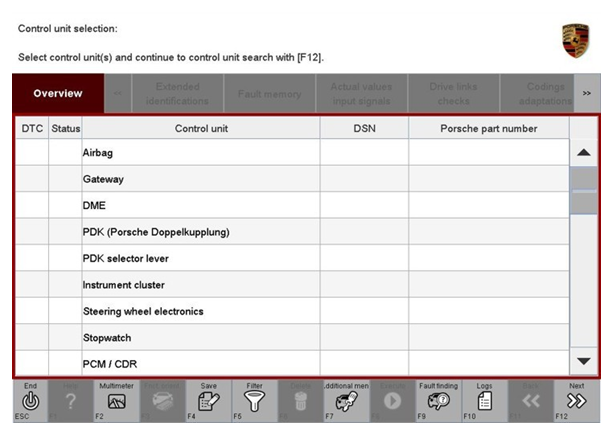Click the Control unit column header

(200, 128)
